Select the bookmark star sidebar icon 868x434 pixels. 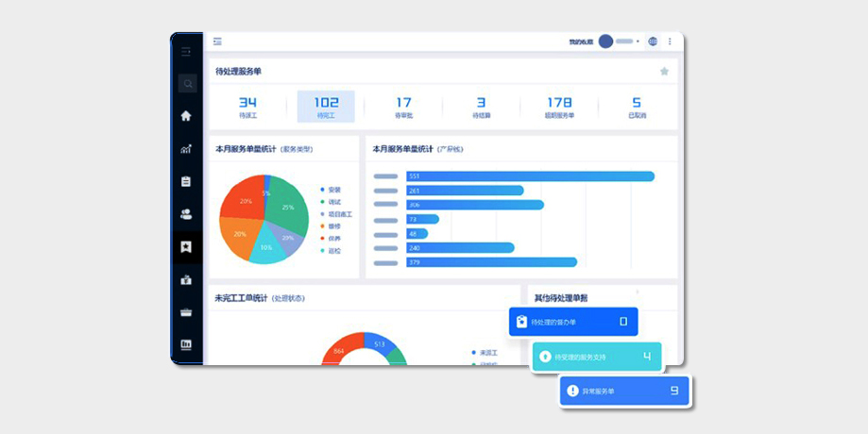point(186,246)
